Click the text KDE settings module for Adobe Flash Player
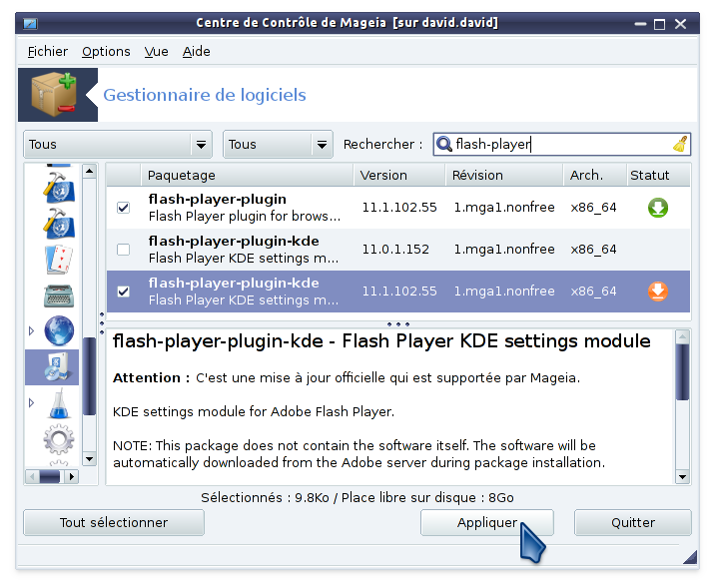The image size is (715, 588). coord(253,411)
